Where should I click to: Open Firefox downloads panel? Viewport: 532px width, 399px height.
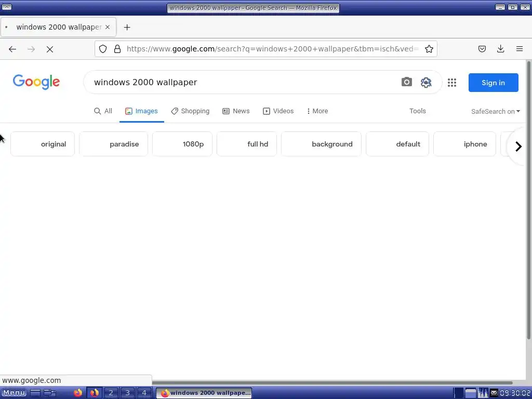tap(500, 49)
